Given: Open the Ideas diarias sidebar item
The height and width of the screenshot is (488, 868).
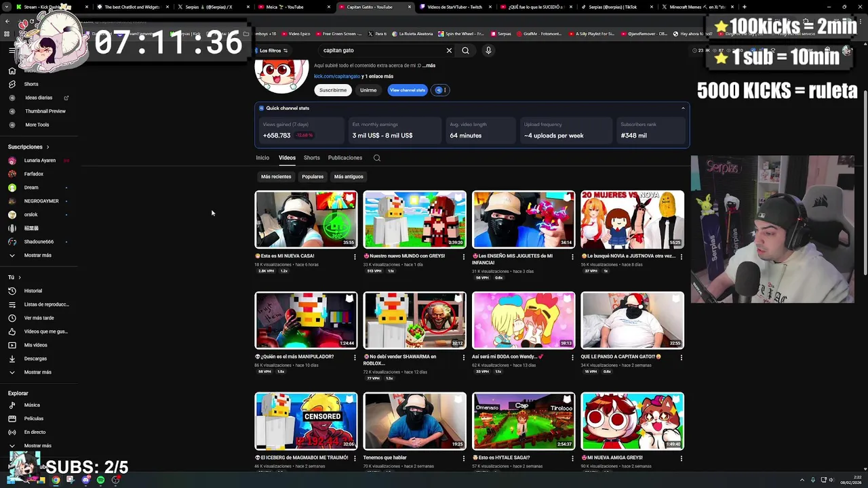Looking at the screenshot, I should click(39, 98).
